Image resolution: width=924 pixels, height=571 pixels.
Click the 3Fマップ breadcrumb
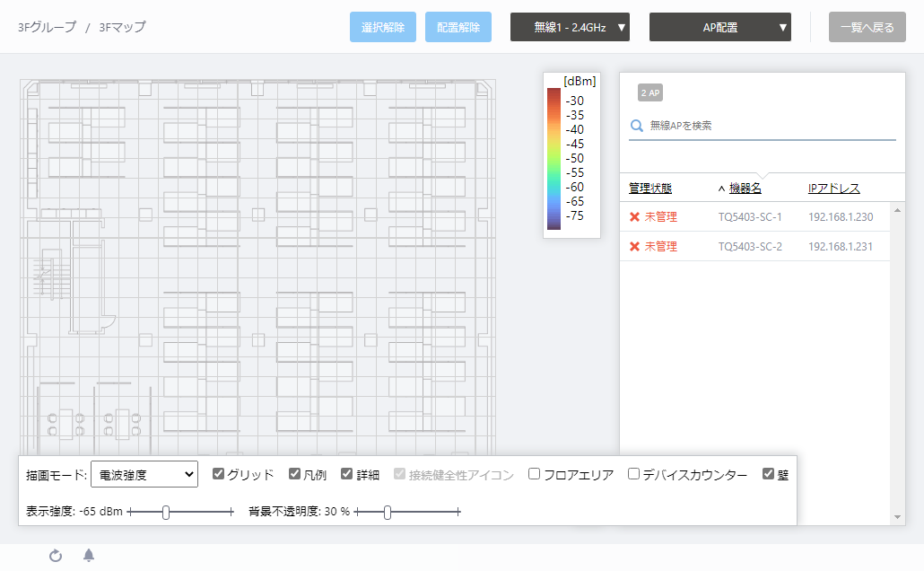(x=123, y=27)
